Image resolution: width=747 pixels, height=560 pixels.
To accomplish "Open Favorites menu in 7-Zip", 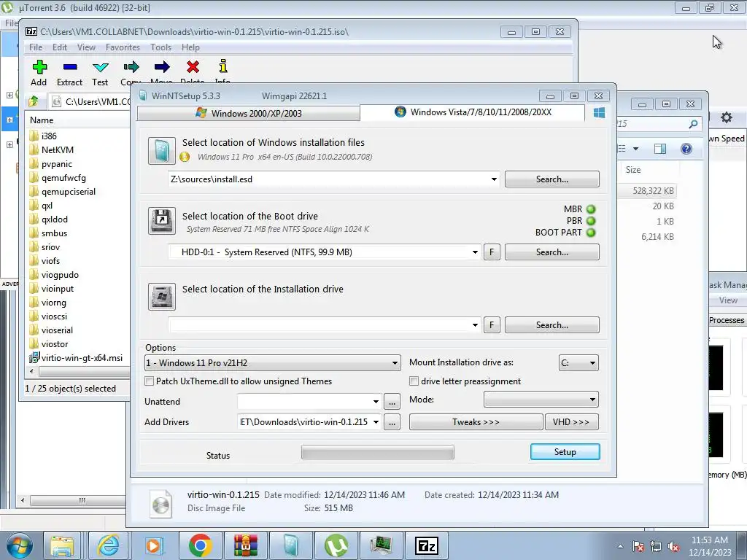I will [123, 47].
